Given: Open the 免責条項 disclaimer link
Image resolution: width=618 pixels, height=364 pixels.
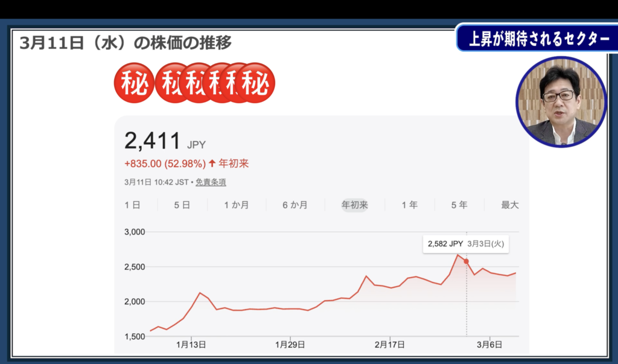Looking at the screenshot, I should (x=211, y=182).
